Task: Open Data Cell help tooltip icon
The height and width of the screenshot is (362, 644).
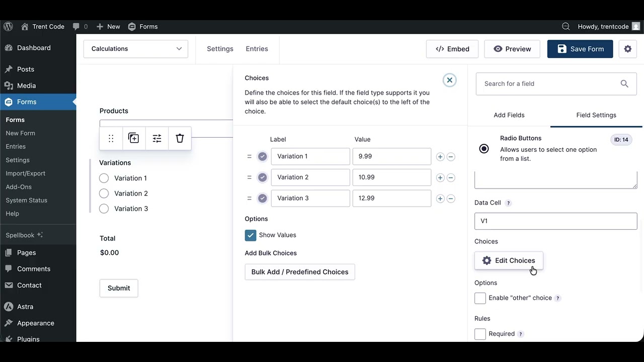Action: point(508,203)
